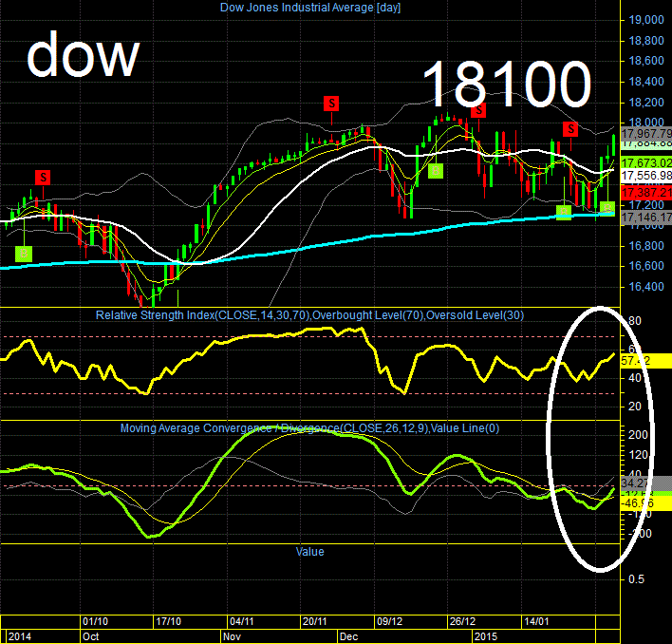Click the 120 level on the MACD axis
The image size is (672, 644).
[x=638, y=454]
